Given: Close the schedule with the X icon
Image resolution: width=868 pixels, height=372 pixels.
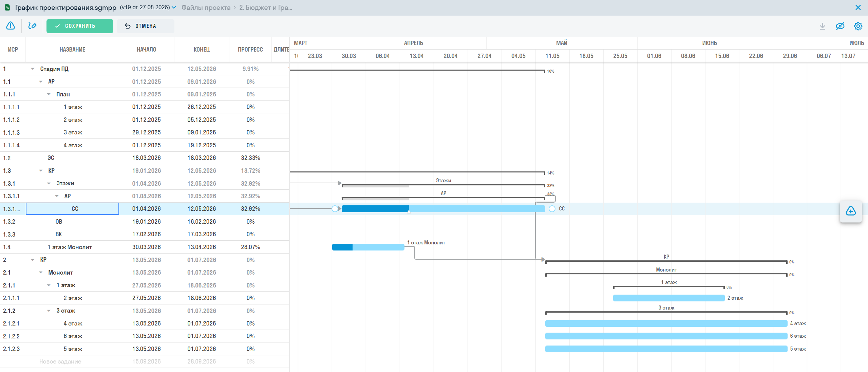Looking at the screenshot, I should click(858, 7).
